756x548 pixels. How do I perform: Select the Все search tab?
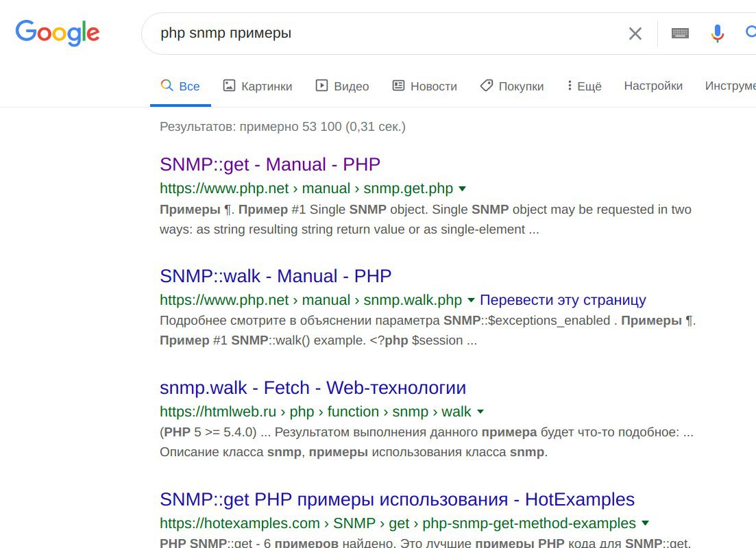pos(180,86)
